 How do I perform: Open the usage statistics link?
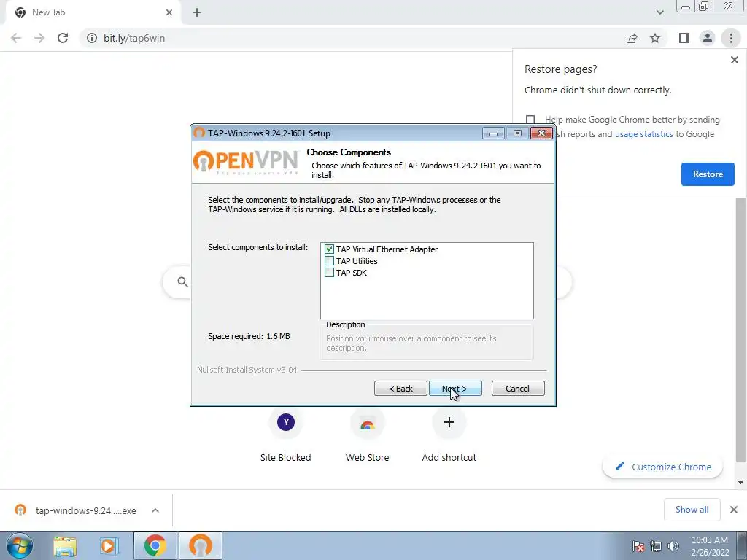(x=643, y=134)
